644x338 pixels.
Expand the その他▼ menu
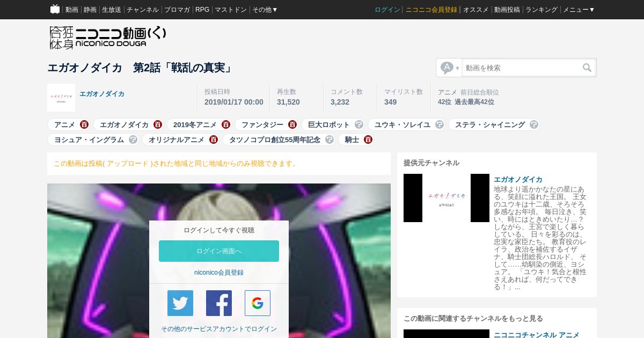[x=265, y=10]
